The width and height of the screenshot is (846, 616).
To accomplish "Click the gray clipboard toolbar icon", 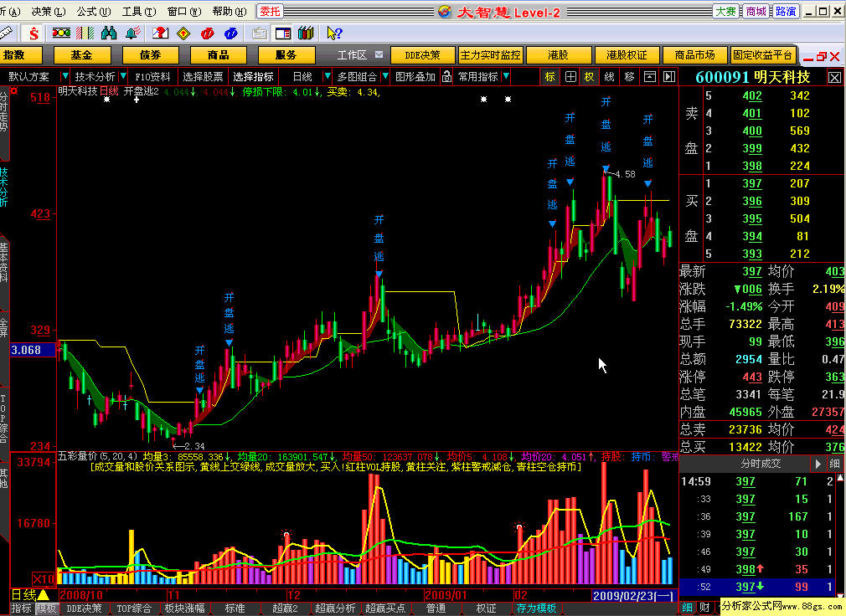I will point(260,33).
